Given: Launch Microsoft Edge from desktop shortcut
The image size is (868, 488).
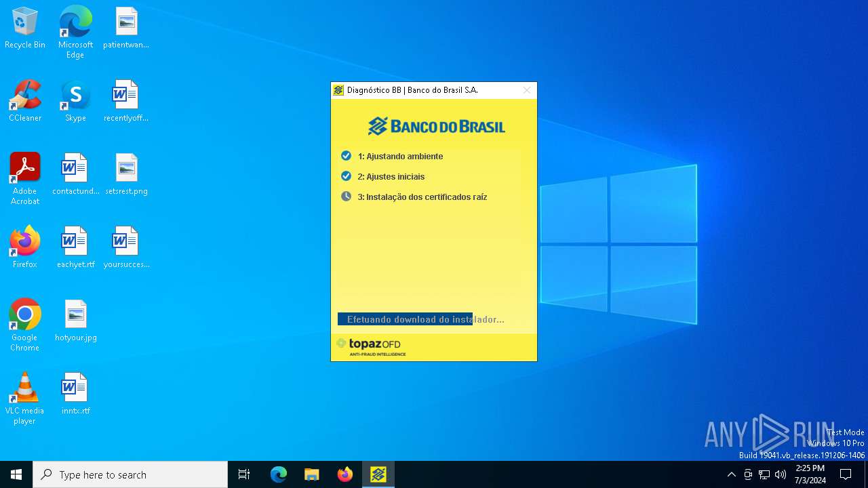Looking at the screenshot, I should coord(75,33).
